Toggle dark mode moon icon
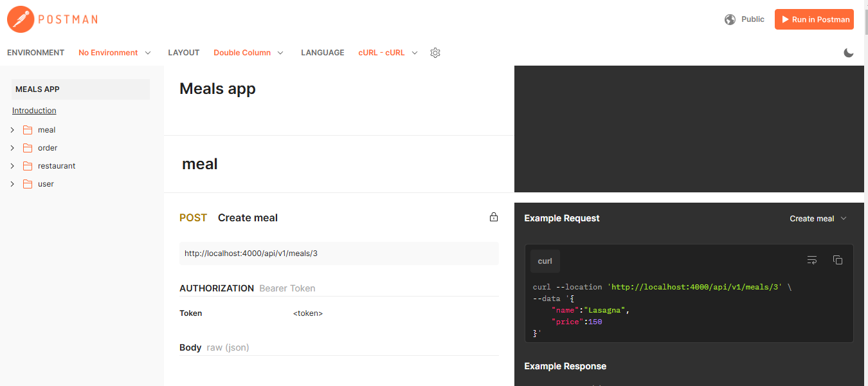This screenshot has height=386, width=868. [849, 53]
